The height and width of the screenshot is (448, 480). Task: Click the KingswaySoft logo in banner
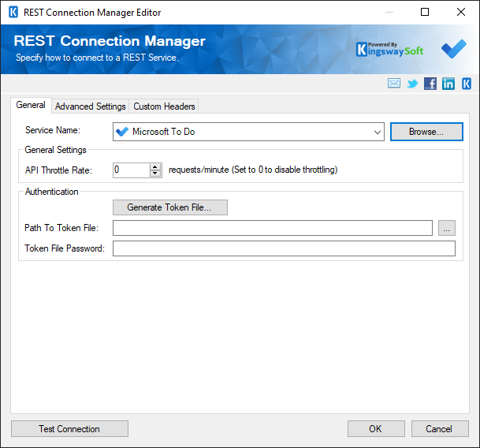click(389, 50)
